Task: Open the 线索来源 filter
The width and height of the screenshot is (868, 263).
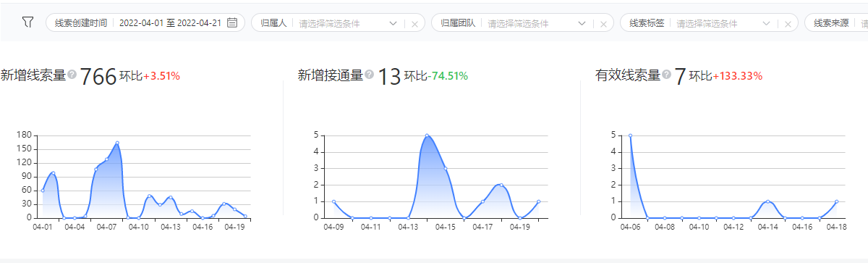Action: (x=836, y=22)
